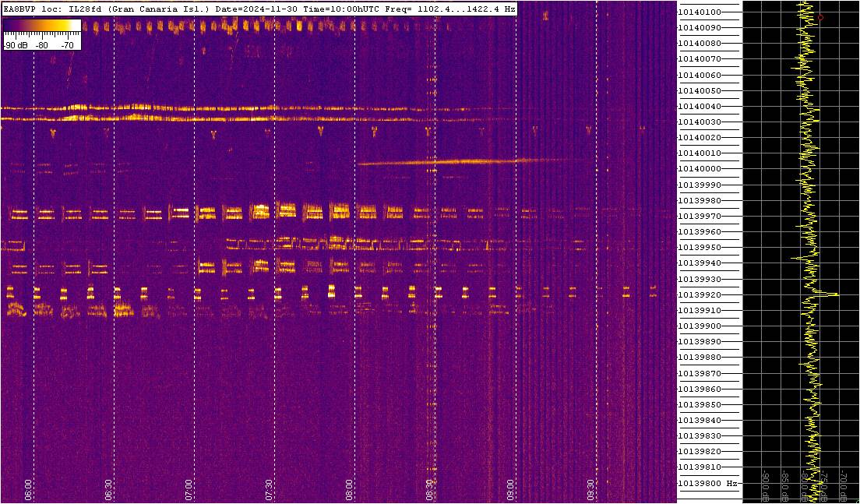Viewport: 860px width, 504px height.
Task: Click the 10140020 frequency scale label
Action: (x=700, y=138)
